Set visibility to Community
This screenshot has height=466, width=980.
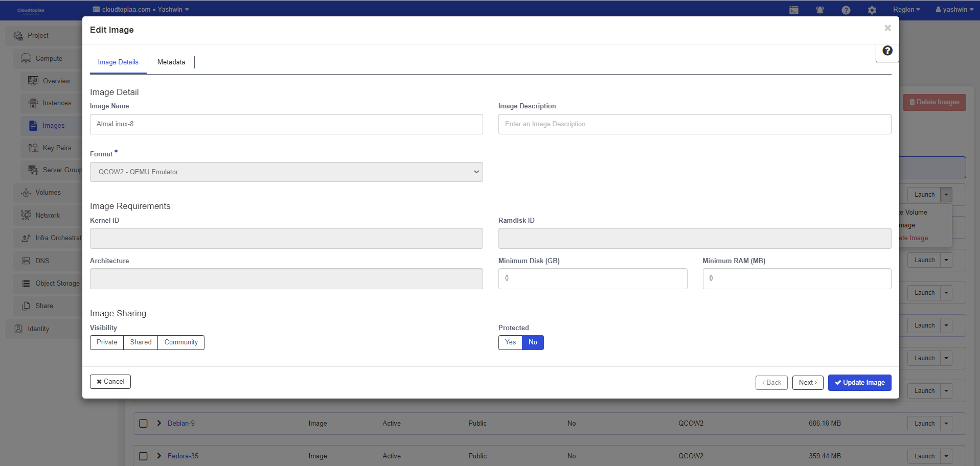[181, 342]
